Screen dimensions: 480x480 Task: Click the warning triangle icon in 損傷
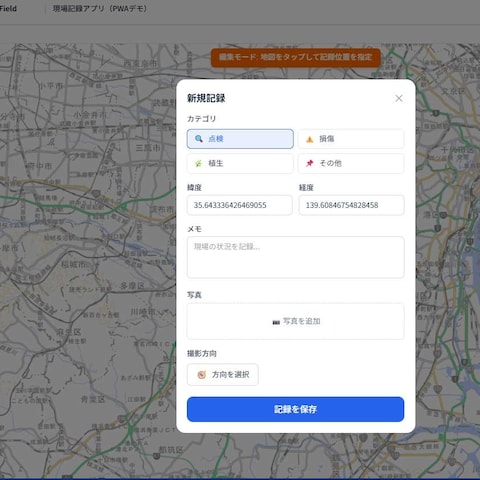tap(310, 139)
